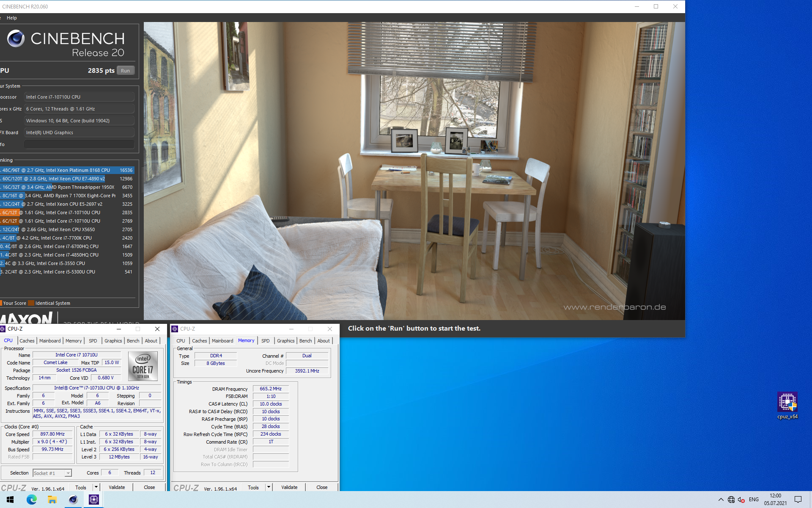Click Tools button in Memory CPU-Z

253,487
